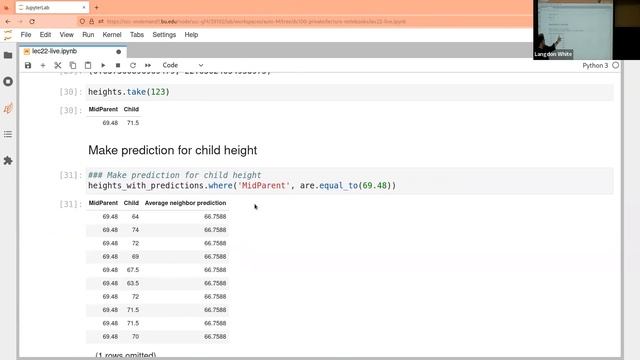Select the JupyterLab browser tab
Screen dimensions: 640x360
click(52, 7)
